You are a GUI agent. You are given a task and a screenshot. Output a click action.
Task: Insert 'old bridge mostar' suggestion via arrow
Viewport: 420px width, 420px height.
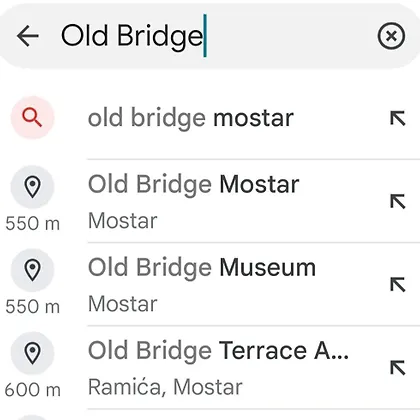[x=398, y=118]
